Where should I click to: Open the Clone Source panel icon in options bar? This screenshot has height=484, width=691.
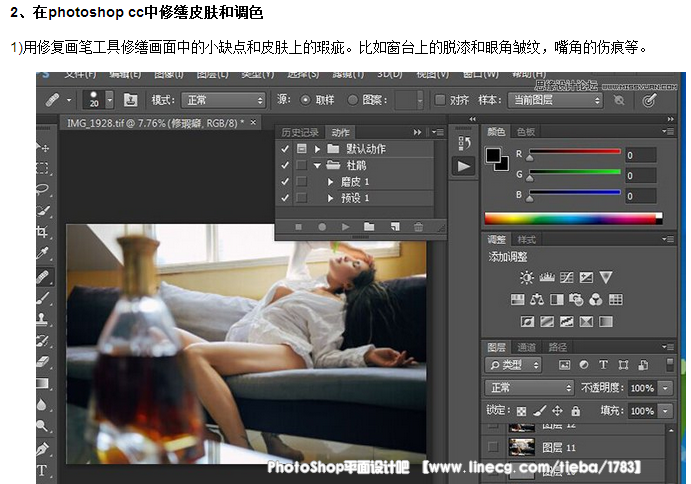tap(130, 100)
